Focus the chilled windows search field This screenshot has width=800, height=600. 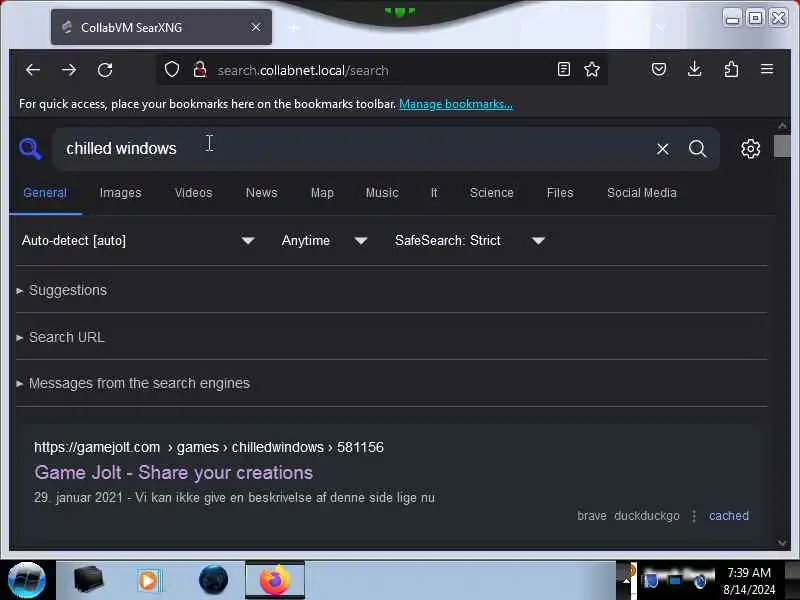point(352,149)
